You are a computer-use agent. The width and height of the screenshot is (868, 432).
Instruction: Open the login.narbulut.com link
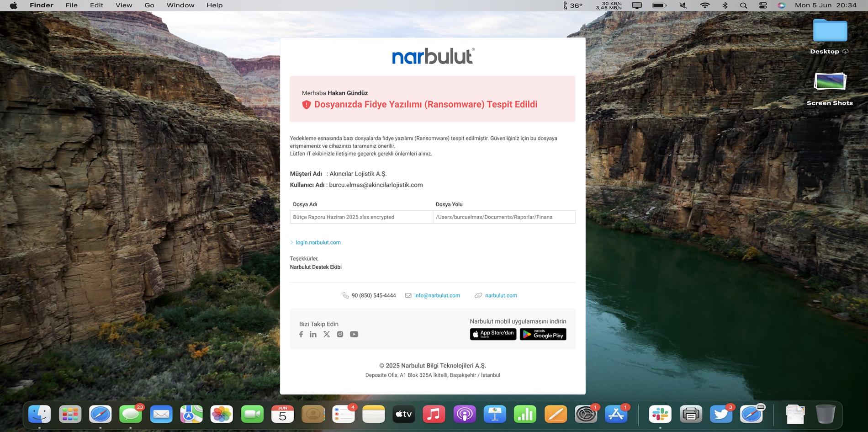coord(318,242)
